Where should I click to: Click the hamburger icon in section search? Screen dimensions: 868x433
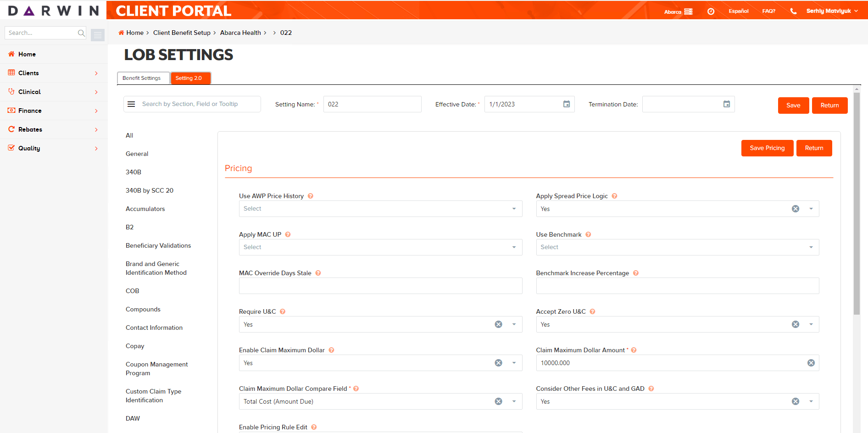131,104
